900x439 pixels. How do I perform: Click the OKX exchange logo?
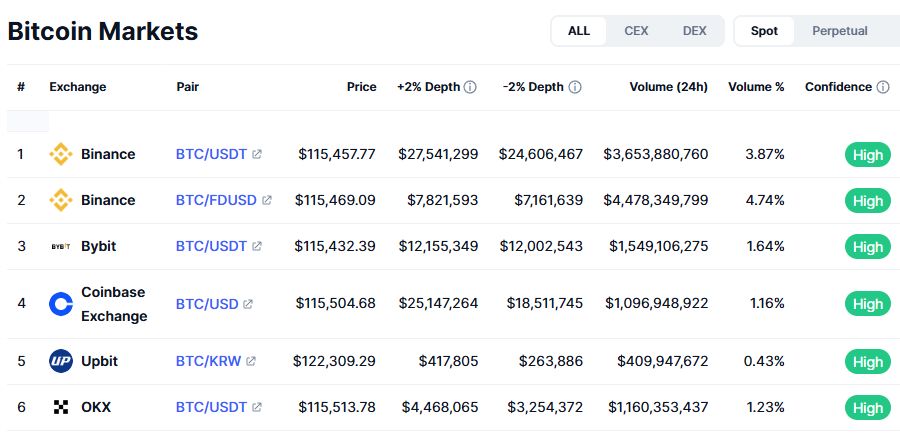tap(61, 408)
